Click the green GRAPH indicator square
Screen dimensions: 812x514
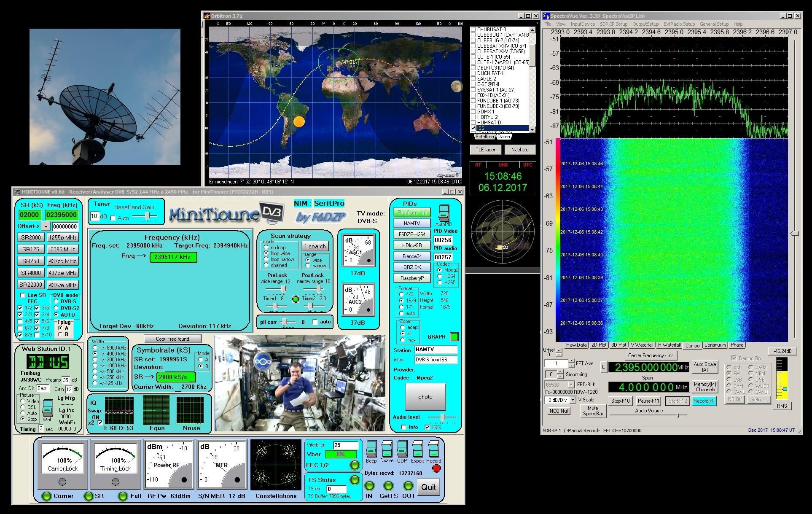(454, 336)
